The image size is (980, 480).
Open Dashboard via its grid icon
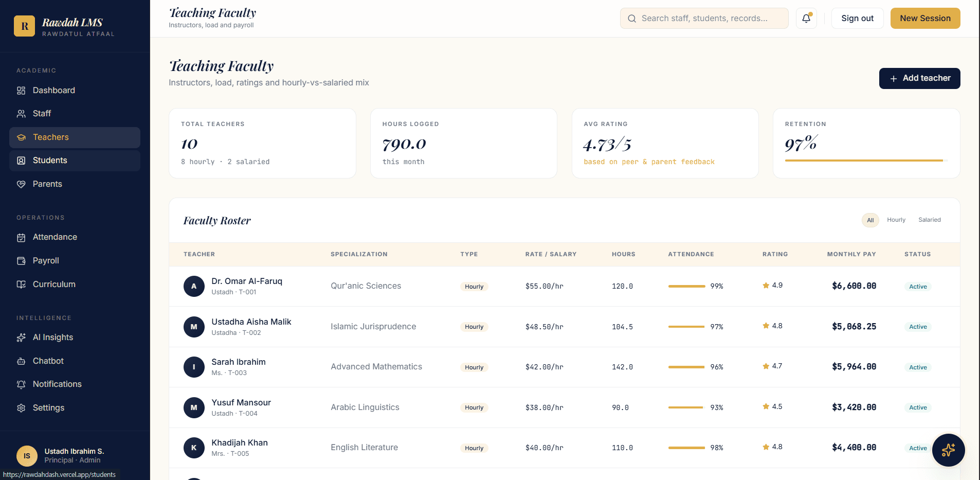point(21,91)
